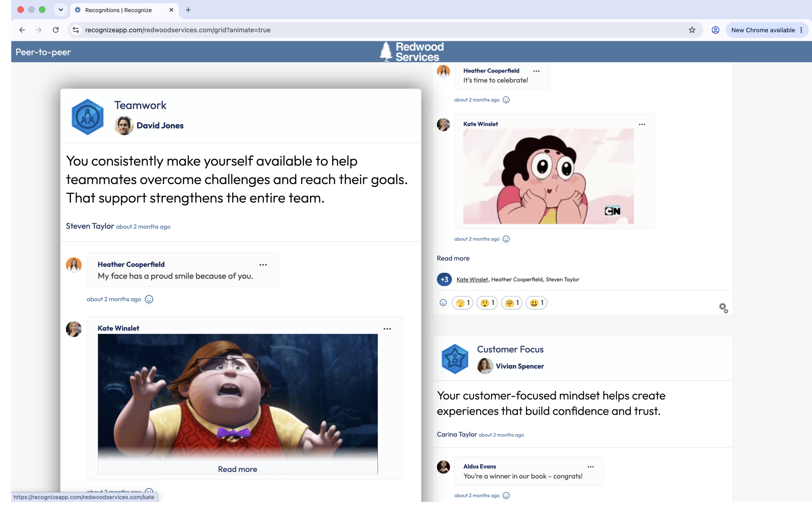The width and height of the screenshot is (812, 515).
Task: Click Kate Winslet's avatar beside the Teamwork GIF
Action: click(x=74, y=329)
